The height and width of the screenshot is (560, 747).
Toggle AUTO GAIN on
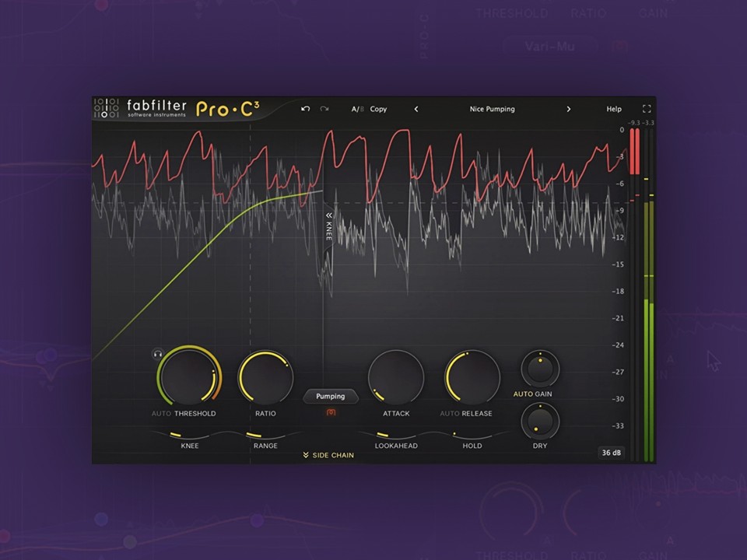click(x=533, y=394)
